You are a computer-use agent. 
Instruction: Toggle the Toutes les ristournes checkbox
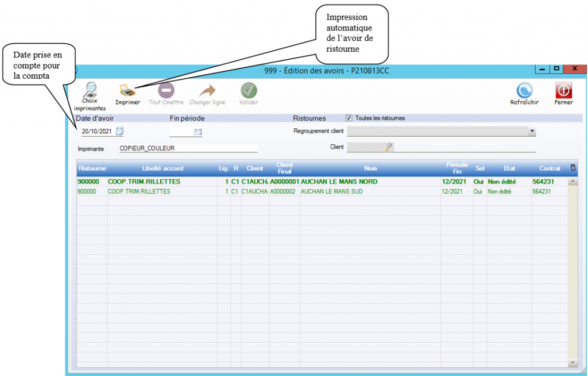349,118
